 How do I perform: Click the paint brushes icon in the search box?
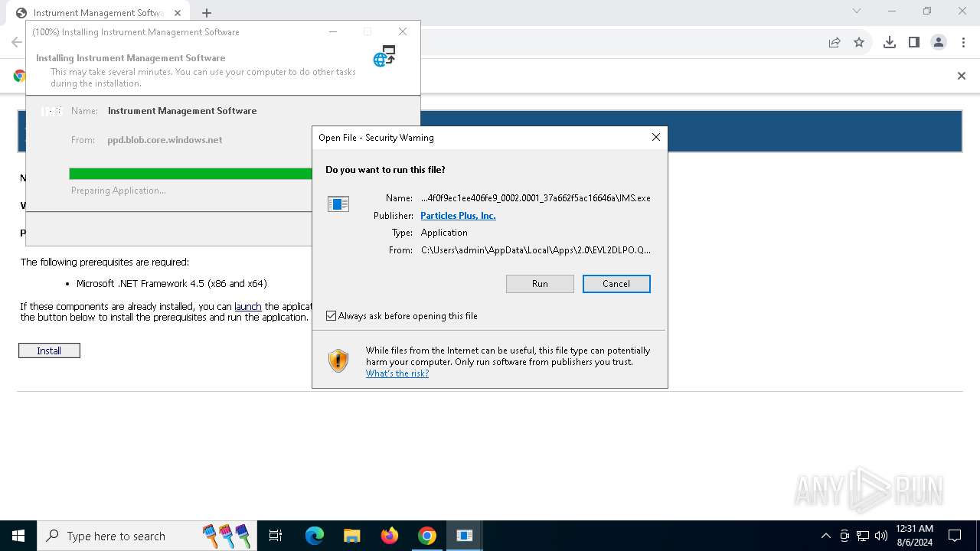pyautogui.click(x=227, y=536)
